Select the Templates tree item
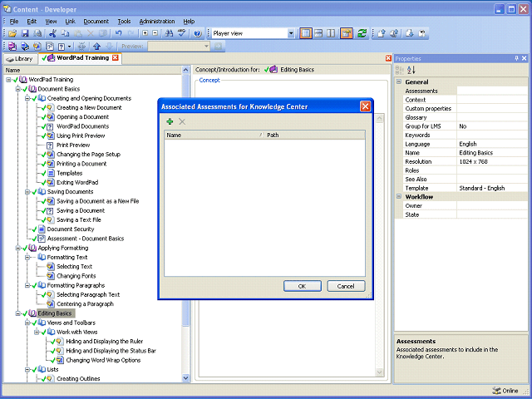Viewport: 532px width, 399px height. [x=69, y=173]
